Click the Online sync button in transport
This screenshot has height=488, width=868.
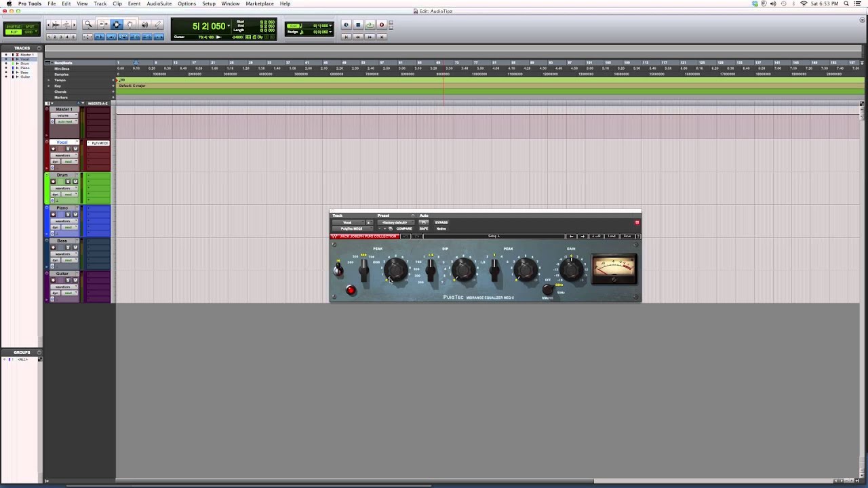(x=347, y=25)
